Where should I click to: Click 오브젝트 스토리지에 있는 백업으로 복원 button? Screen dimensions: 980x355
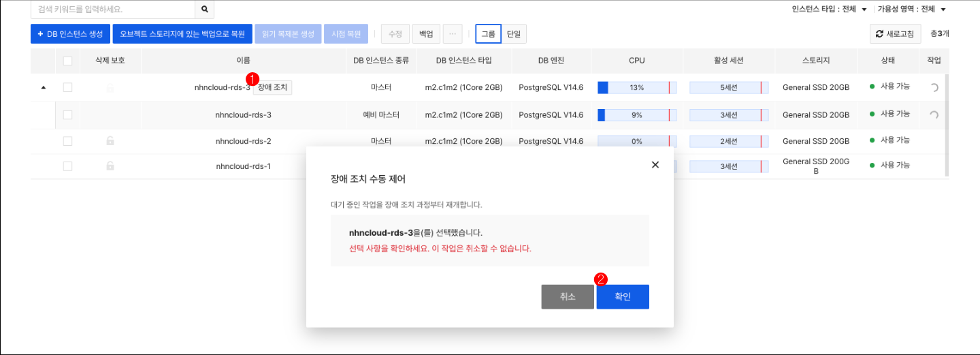(x=182, y=33)
